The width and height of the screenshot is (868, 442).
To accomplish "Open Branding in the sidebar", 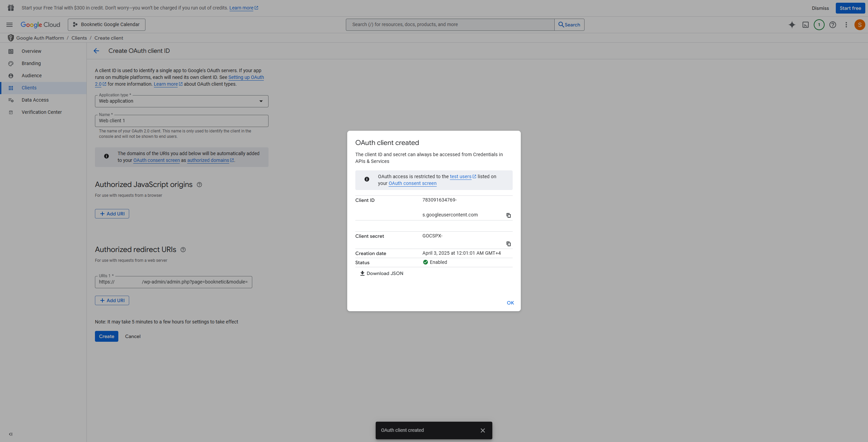I will pyautogui.click(x=43, y=63).
